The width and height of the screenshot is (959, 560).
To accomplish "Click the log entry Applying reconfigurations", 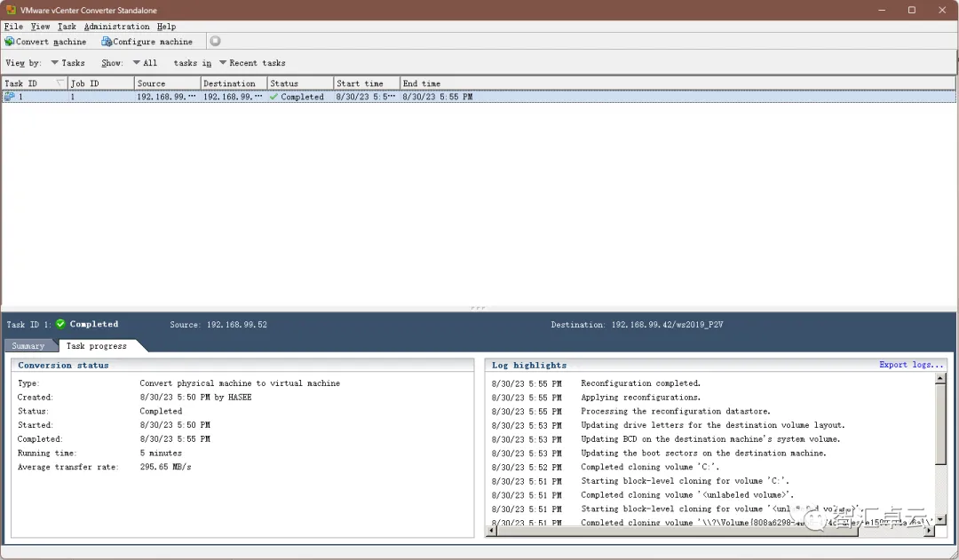I will pyautogui.click(x=640, y=398).
